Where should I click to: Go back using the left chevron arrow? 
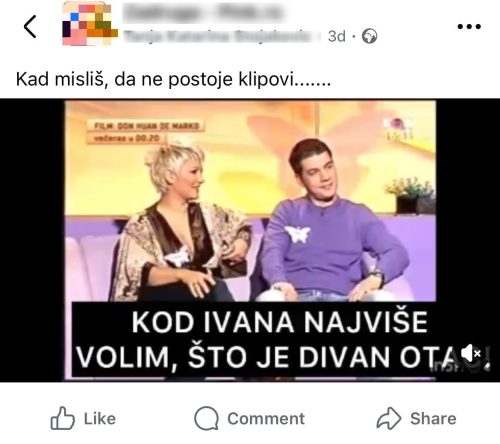tap(30, 27)
